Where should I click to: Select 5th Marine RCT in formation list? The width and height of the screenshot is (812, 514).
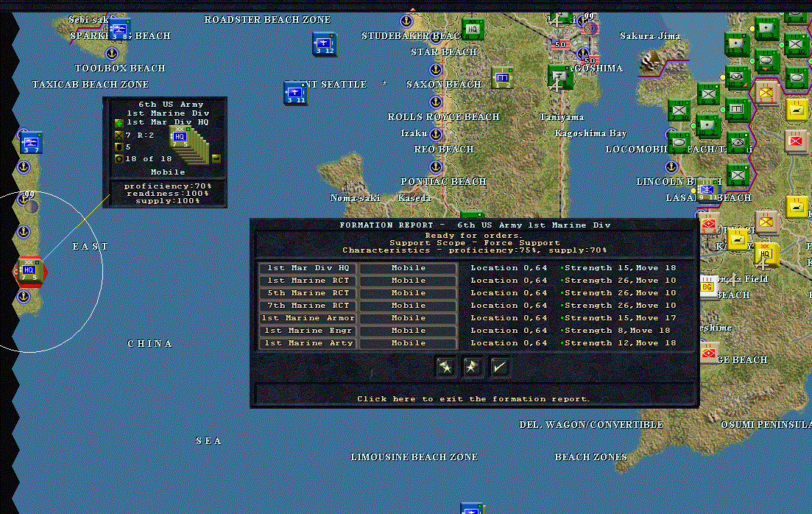tap(308, 293)
